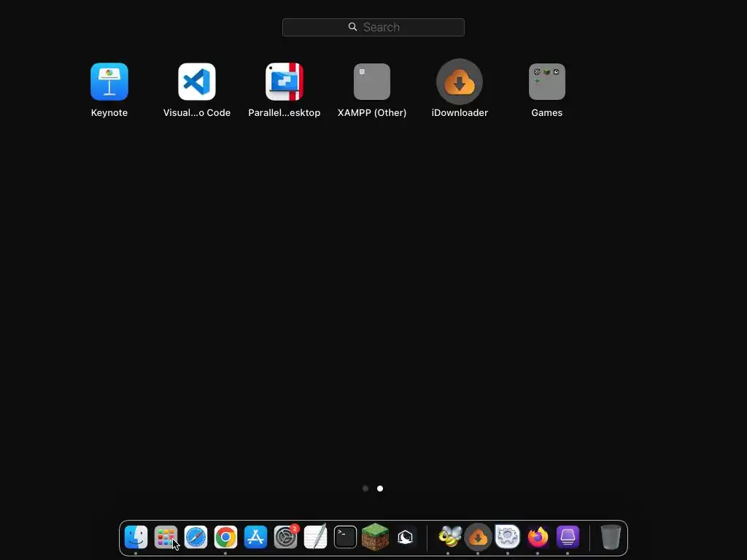Open the Keynote app in Launchpad
Viewport: 747px width, 560px height.
point(109,82)
